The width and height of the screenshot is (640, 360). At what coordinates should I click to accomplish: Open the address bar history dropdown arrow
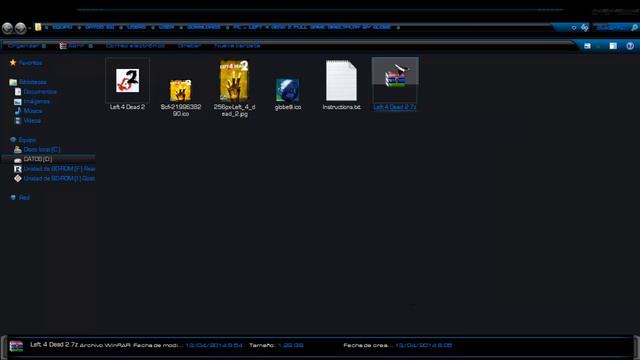point(573,28)
